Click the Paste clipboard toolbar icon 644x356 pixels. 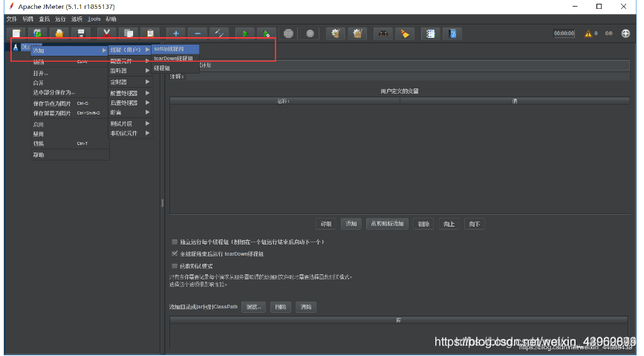point(150,33)
